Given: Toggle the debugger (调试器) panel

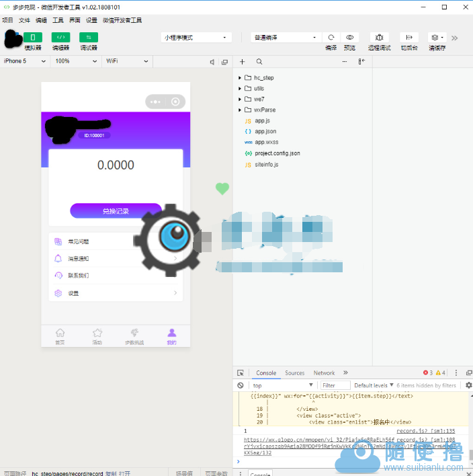Looking at the screenshot, I should tap(89, 38).
